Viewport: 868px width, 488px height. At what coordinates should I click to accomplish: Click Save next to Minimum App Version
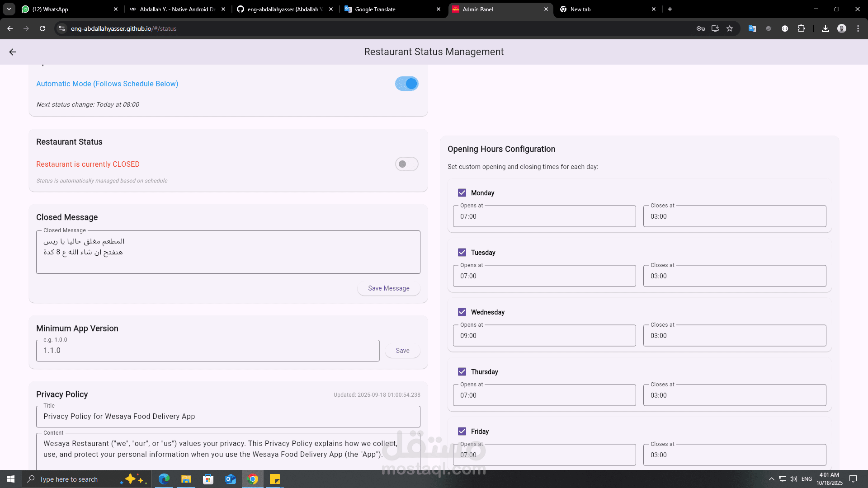(x=402, y=351)
